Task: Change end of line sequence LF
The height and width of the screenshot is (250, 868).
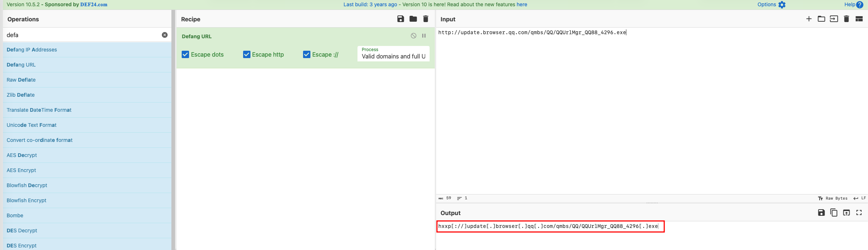Action: tap(860, 198)
